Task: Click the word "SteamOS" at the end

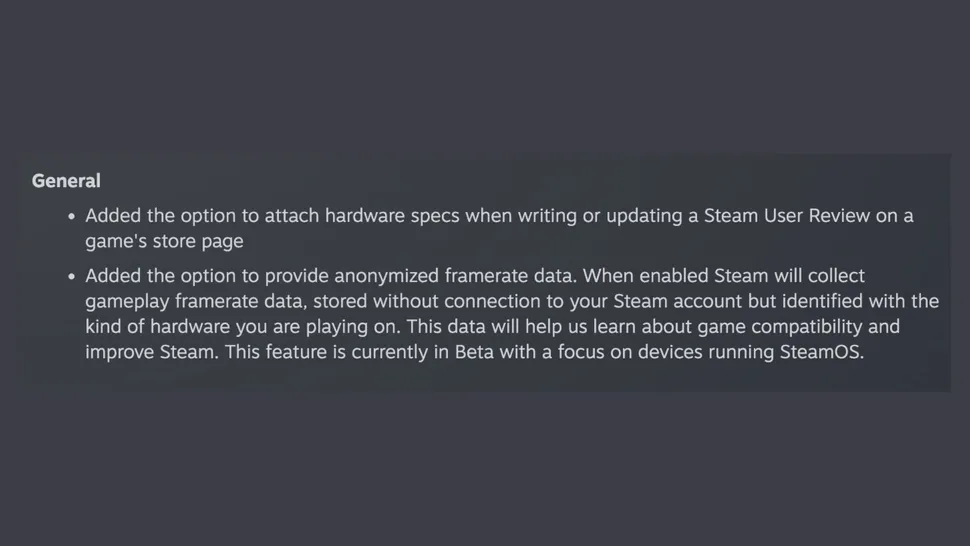Action: click(x=820, y=352)
